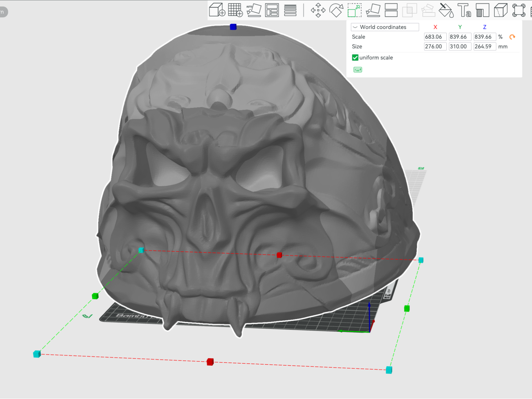The height and width of the screenshot is (399, 532).
Task: Select the Seam painting cube icon
Action: [501, 10]
